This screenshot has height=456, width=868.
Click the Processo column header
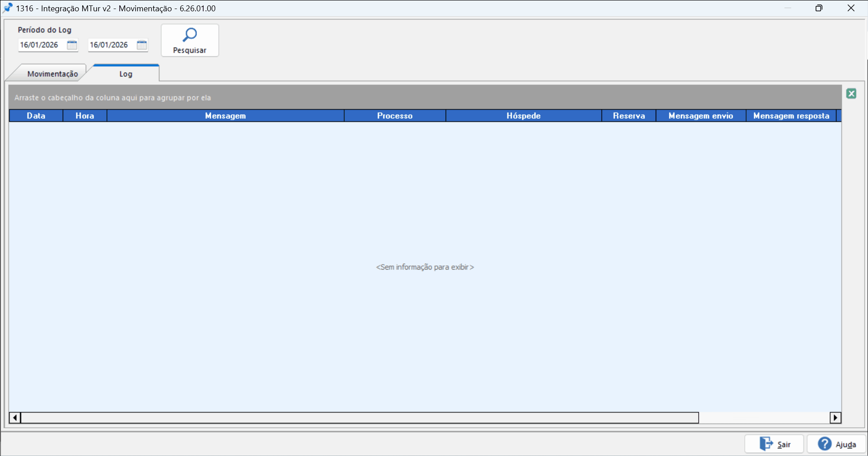(395, 116)
